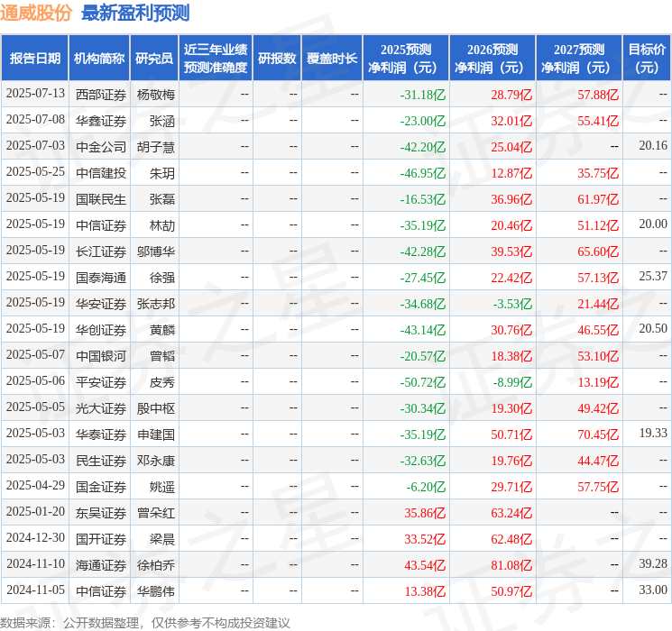Select the 覆盖时长 column header
The height and width of the screenshot is (631, 672).
point(332,59)
